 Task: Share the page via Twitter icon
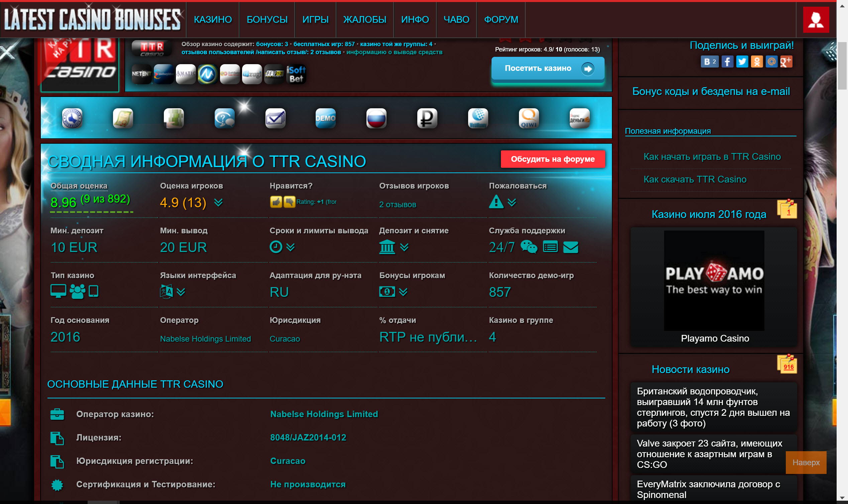click(742, 62)
